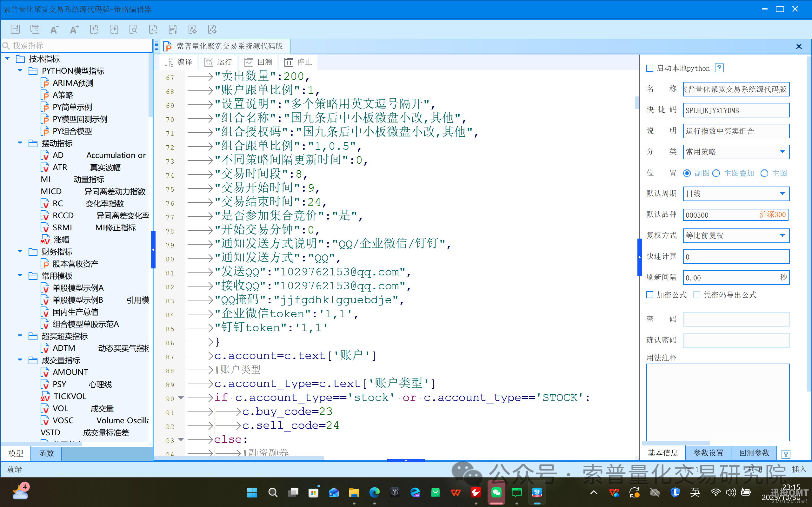The height and width of the screenshot is (507, 812).
Task: Enable the 启动本地python checkbox
Action: pos(650,68)
